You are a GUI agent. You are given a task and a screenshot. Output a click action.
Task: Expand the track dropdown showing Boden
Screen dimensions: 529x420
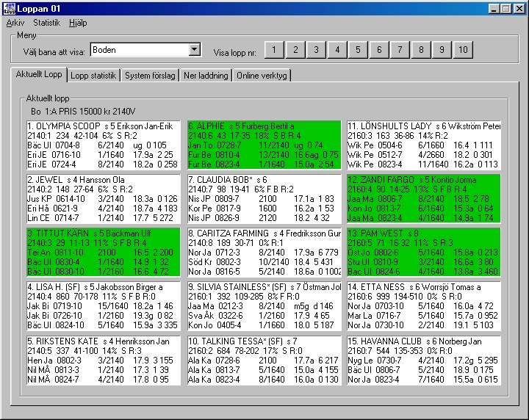(194, 49)
